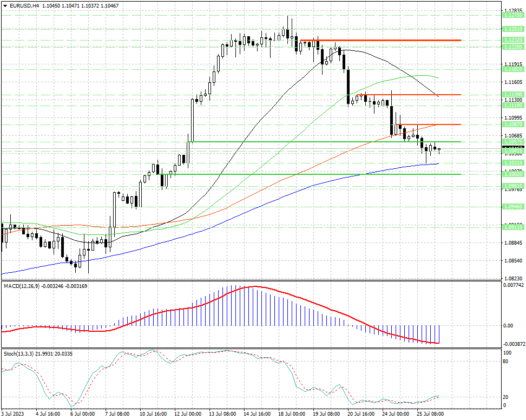Click the 1.09460 price level label

pos(513,207)
